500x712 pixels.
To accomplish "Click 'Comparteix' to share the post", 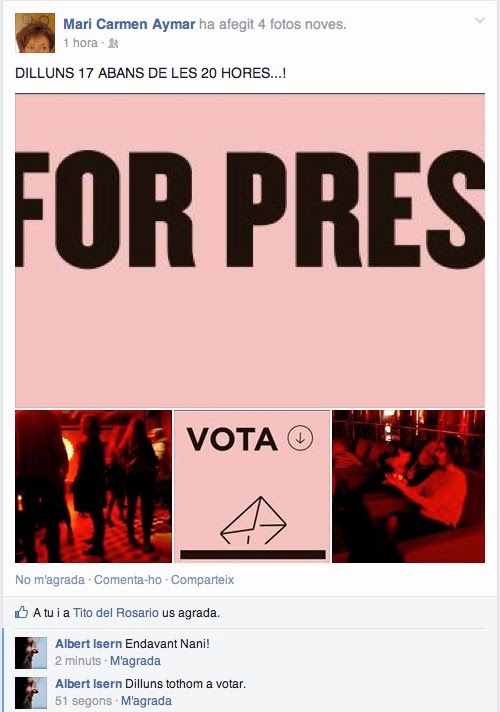I will coord(203,580).
